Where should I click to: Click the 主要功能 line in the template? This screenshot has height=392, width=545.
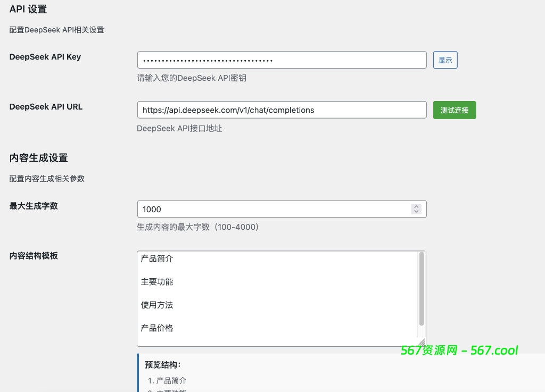click(157, 281)
